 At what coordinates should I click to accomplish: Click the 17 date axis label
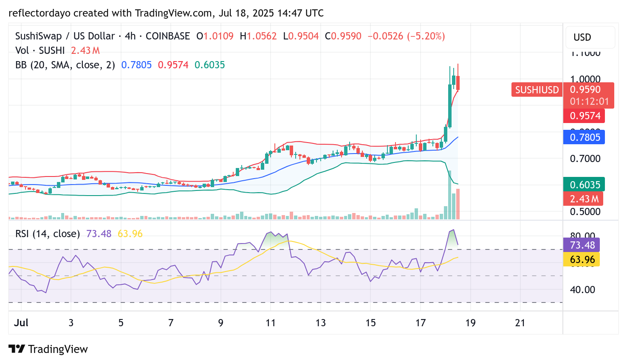pyautogui.click(x=421, y=323)
